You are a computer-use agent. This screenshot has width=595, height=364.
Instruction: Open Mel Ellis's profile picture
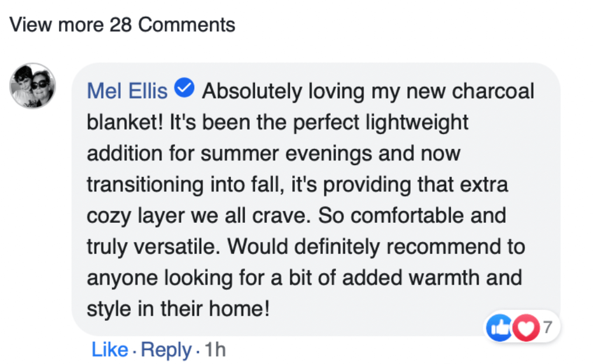point(33,86)
